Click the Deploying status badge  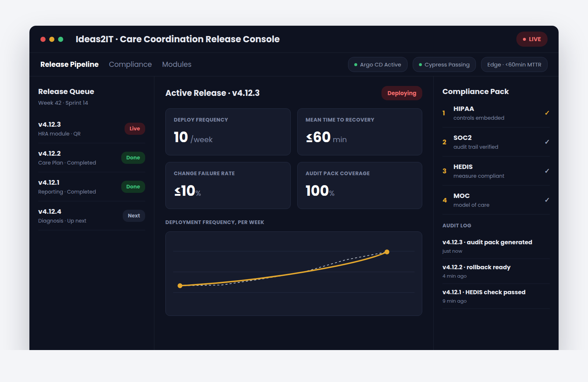pos(402,93)
